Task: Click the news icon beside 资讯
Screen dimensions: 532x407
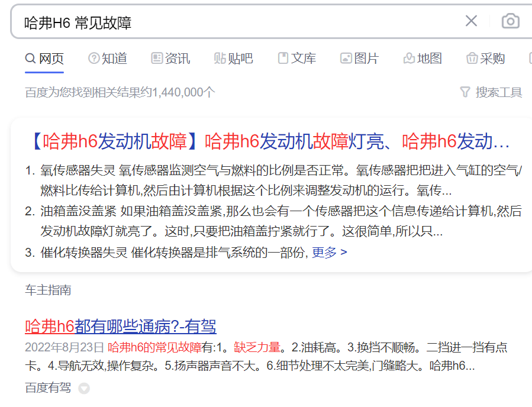Action: [x=157, y=59]
